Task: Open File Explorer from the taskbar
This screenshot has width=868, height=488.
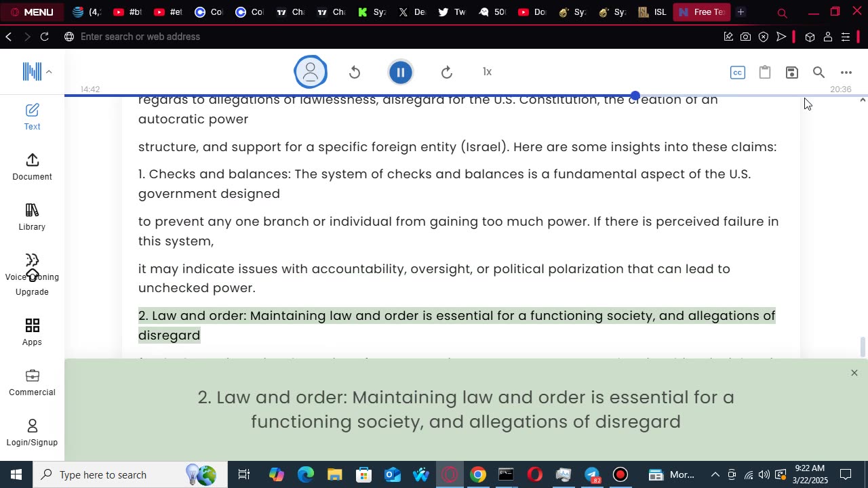Action: [x=335, y=474]
